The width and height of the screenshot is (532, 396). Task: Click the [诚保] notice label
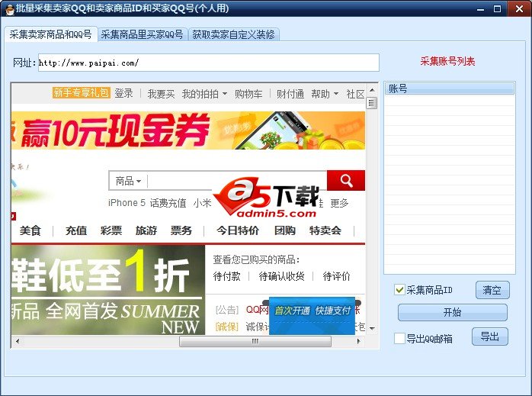tap(227, 327)
